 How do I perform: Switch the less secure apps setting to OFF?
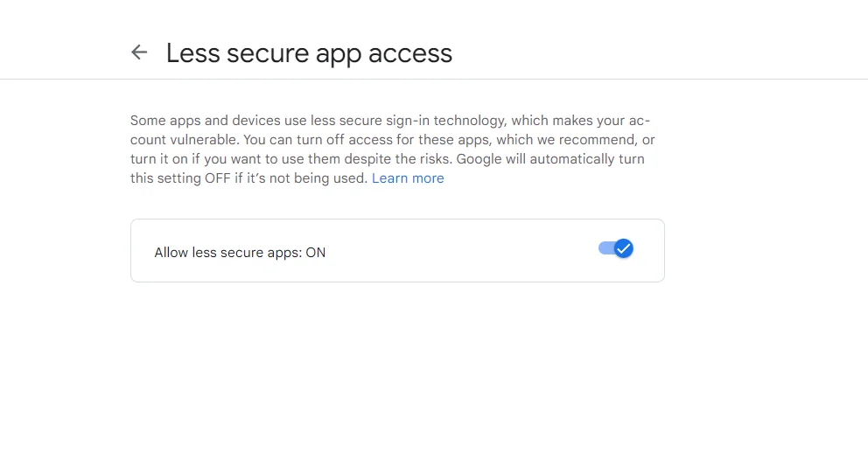616,249
